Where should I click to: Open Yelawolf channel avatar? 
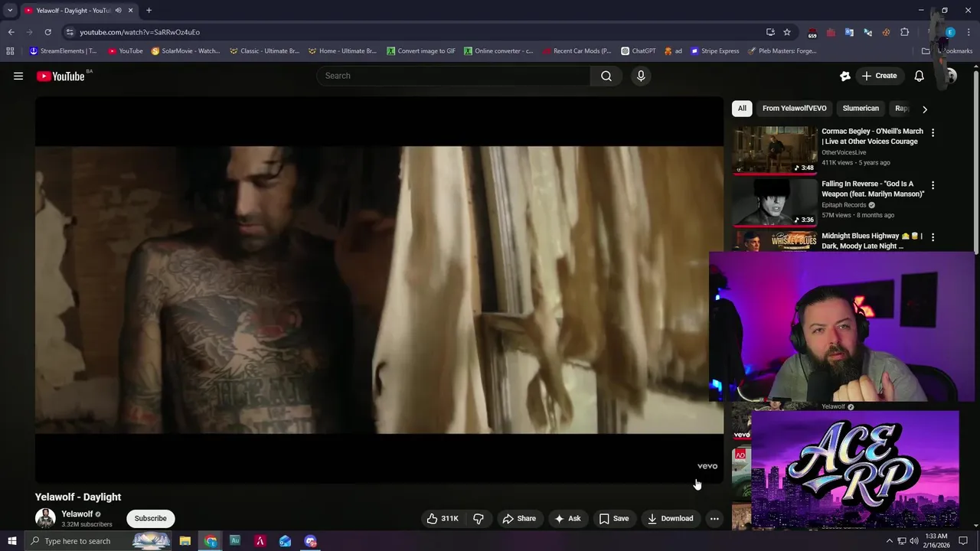[x=45, y=518]
